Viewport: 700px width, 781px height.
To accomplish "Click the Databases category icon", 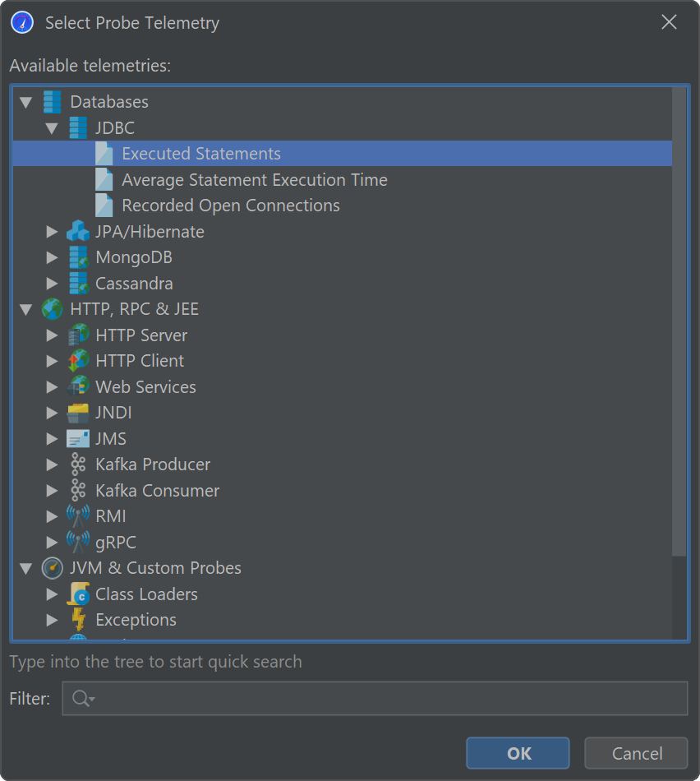I will point(52,102).
